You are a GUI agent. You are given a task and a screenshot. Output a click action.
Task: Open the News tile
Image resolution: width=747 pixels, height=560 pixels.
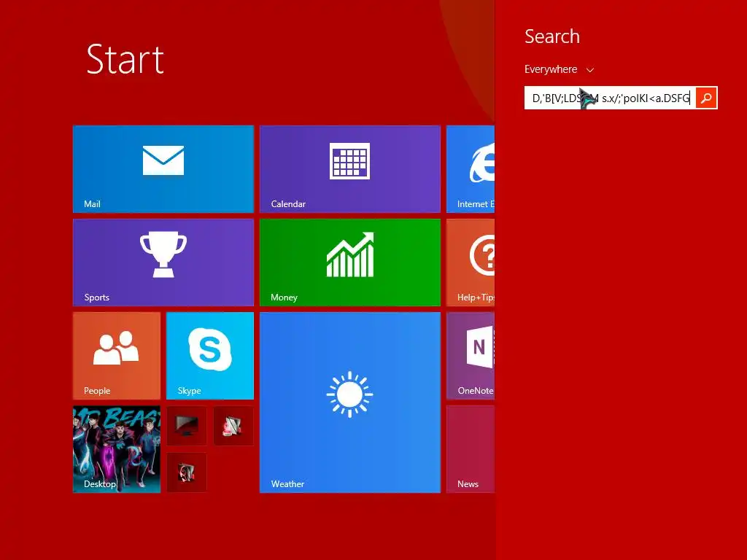tap(471, 449)
